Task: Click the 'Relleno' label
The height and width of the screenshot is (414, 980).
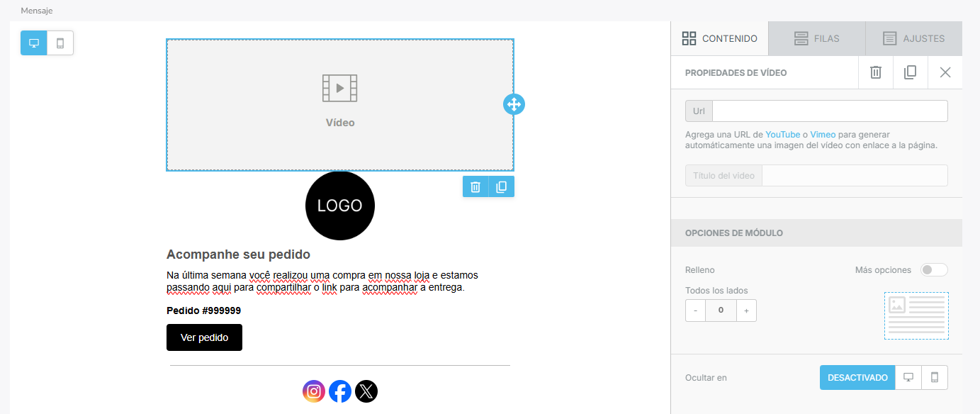Action: pos(700,270)
